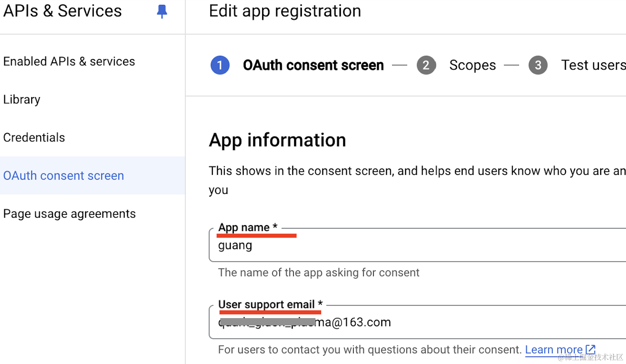Click the Edit app registration heading
This screenshot has height=364, width=626.
click(285, 11)
